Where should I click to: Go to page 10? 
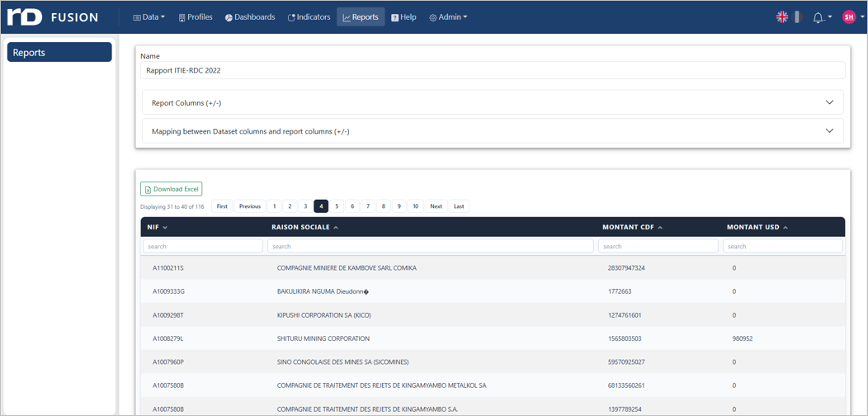pyautogui.click(x=416, y=206)
